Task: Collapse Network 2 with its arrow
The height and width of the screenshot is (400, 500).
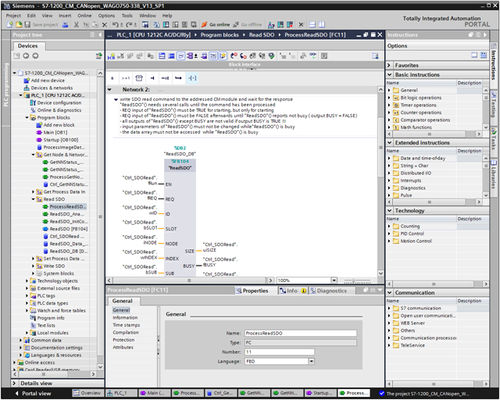Action: click(x=110, y=89)
